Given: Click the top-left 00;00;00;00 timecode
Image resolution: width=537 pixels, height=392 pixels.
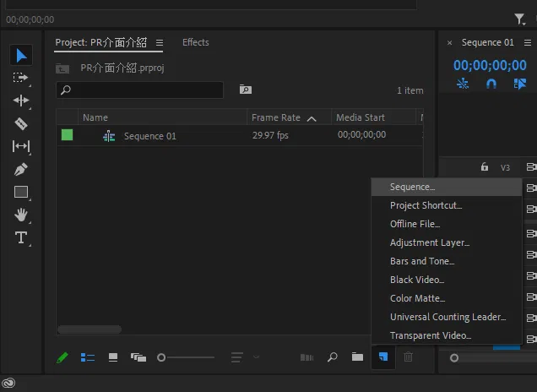Looking at the screenshot, I should tap(30, 19).
